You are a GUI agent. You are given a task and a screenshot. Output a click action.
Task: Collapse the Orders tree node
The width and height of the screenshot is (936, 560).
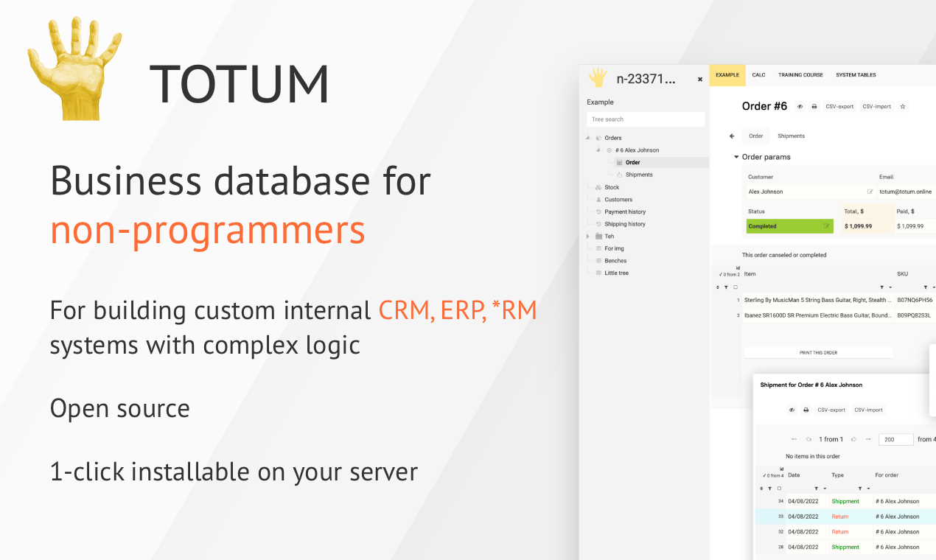click(588, 138)
